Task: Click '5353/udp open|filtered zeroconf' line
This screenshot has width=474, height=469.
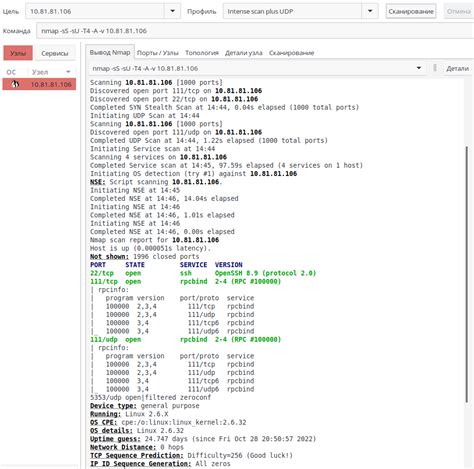Action: click(150, 398)
